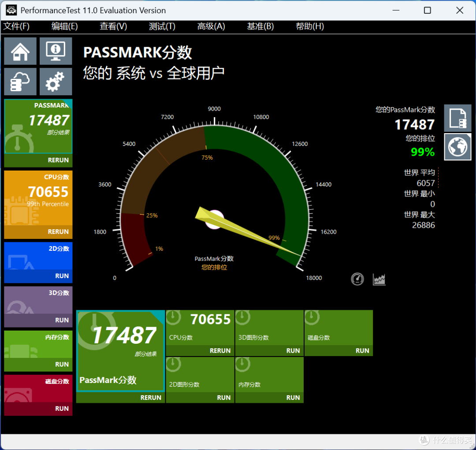Viewport: 476px width, 450px height.
Task: Click the 世界 最大 26886 value
Action: click(423, 225)
